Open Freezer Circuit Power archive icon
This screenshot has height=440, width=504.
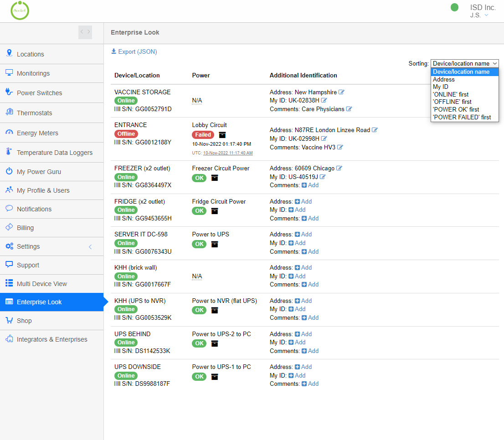pos(214,178)
